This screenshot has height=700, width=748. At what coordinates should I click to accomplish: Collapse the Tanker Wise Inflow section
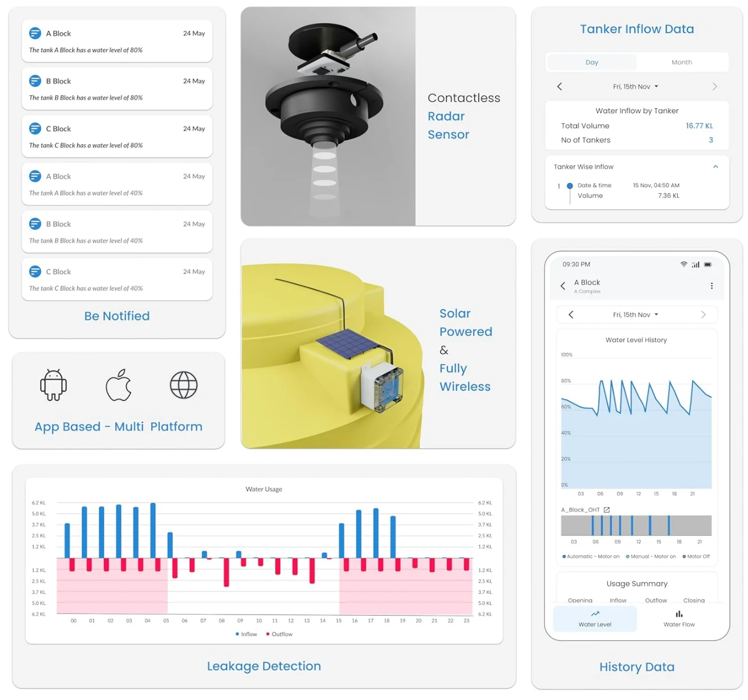coord(716,166)
